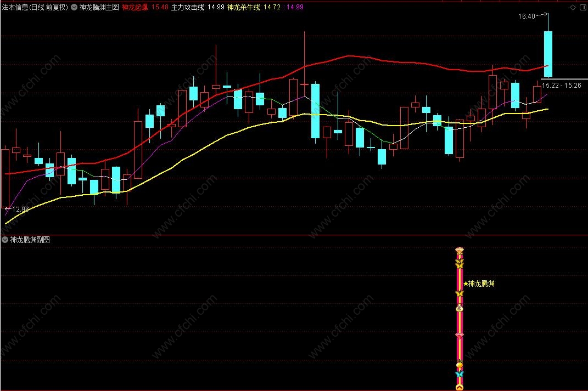Screen dimensions: 588x391
Task: Click the money bag signal icon
Action: [x=460, y=308]
